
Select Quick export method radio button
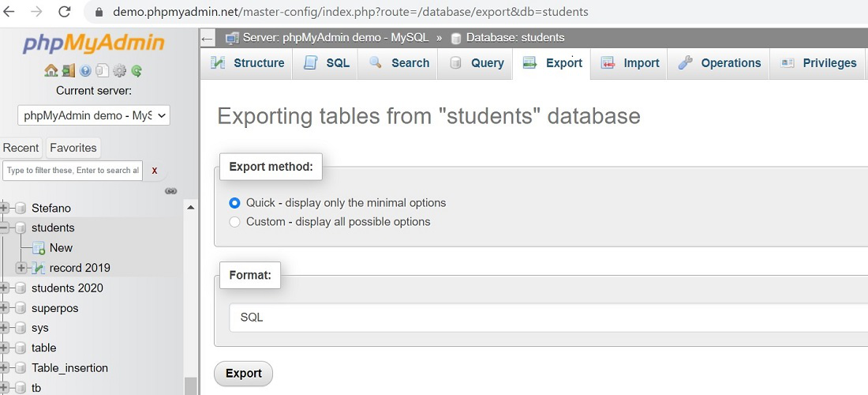click(234, 203)
